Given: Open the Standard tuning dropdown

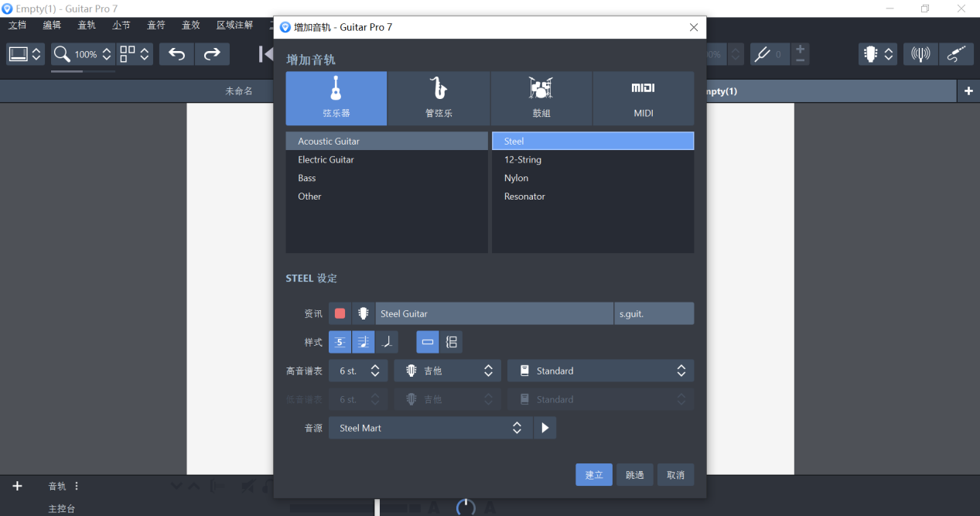Looking at the screenshot, I should click(600, 371).
